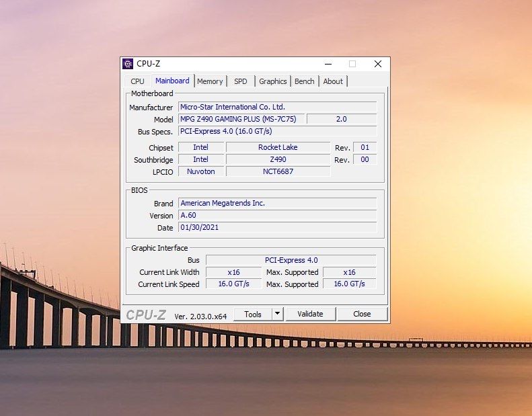The width and height of the screenshot is (532, 416).
Task: Click BIOS brand American Megatrends Inc.
Action: tap(278, 203)
